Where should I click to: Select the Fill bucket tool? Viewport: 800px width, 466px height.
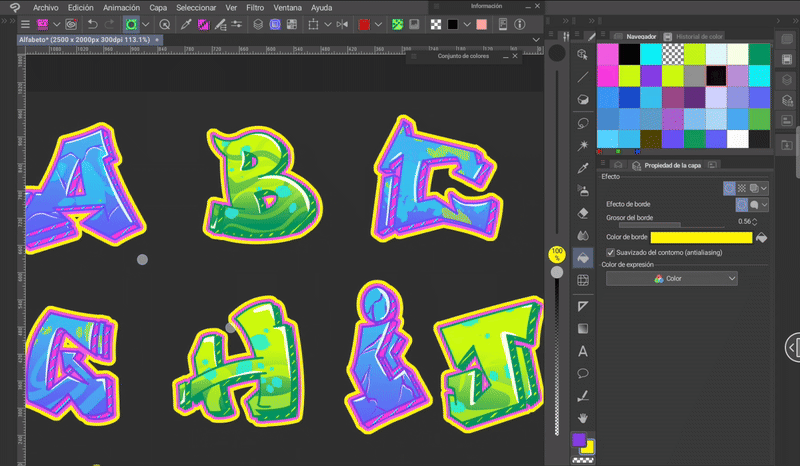(583, 258)
